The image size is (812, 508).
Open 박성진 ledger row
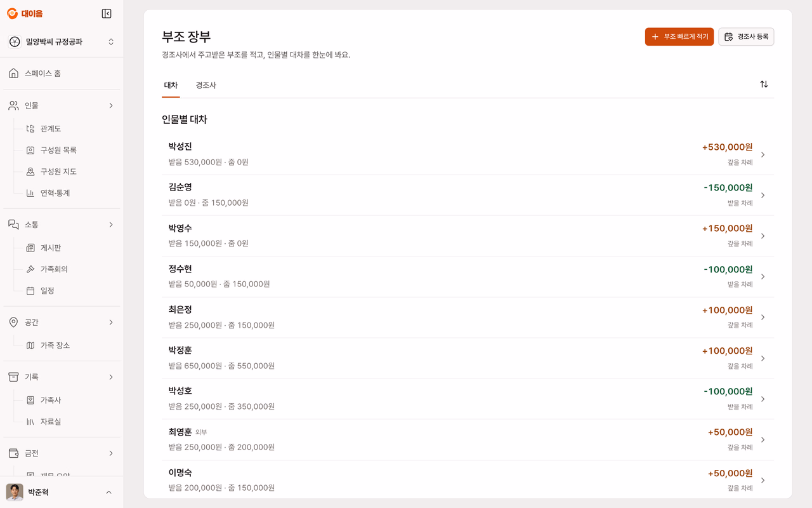click(468, 154)
